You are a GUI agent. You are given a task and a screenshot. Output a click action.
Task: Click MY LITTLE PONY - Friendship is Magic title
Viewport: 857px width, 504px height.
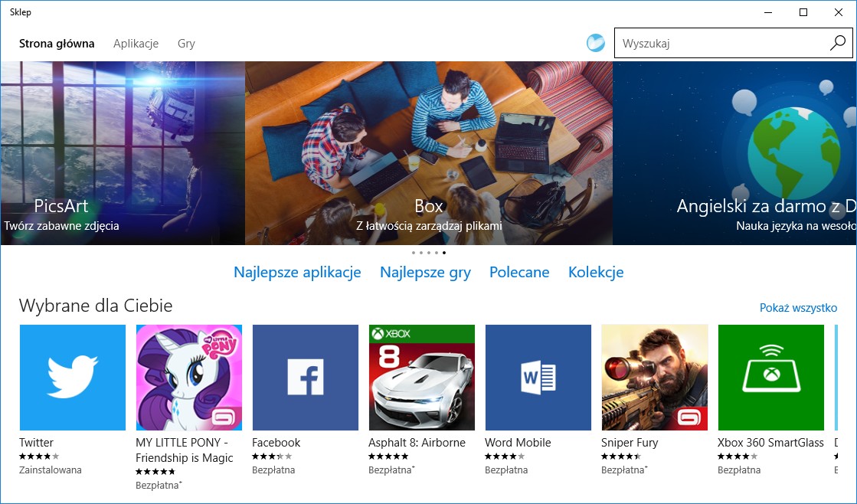coord(184,450)
